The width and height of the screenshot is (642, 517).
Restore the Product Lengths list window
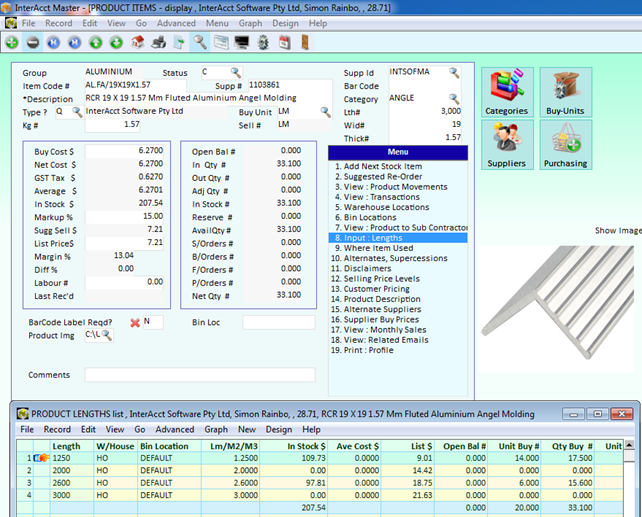coord(597,414)
